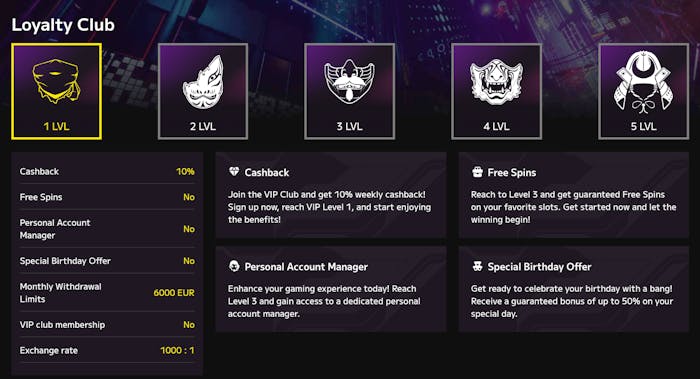
Task: Choose the 3 LVL mustache mask tile
Action: coord(350,92)
